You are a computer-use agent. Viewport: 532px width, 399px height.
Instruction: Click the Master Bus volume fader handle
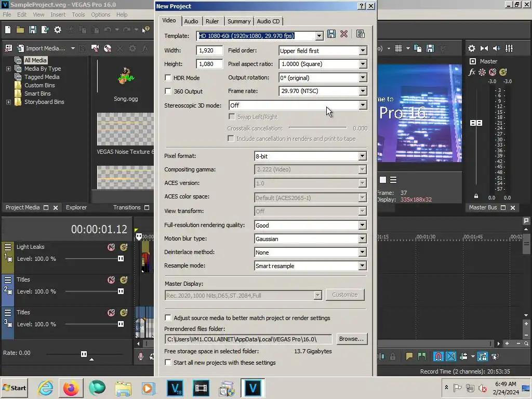click(476, 123)
